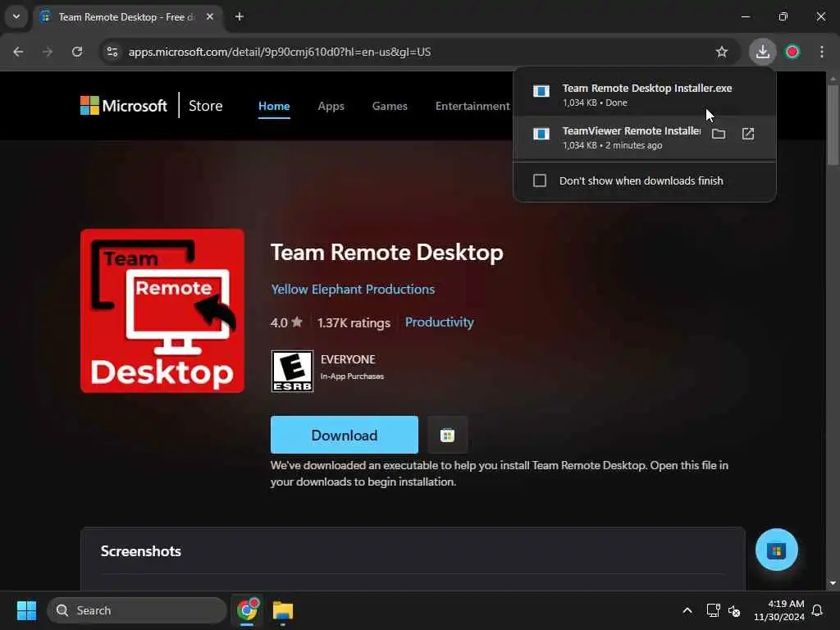The width and height of the screenshot is (840, 630).
Task: Open in Microsoft Store app icon button
Action: [x=447, y=435]
